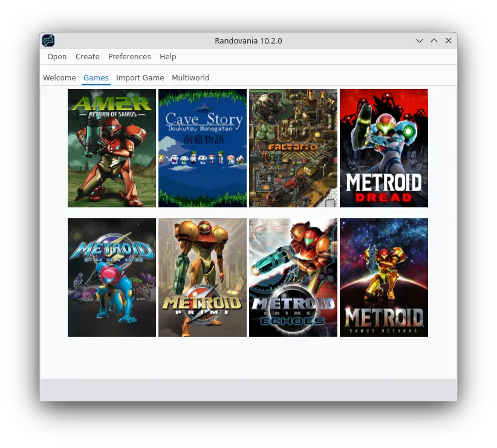Go to the Multiworld tab
This screenshot has width=497, height=448.
(190, 77)
